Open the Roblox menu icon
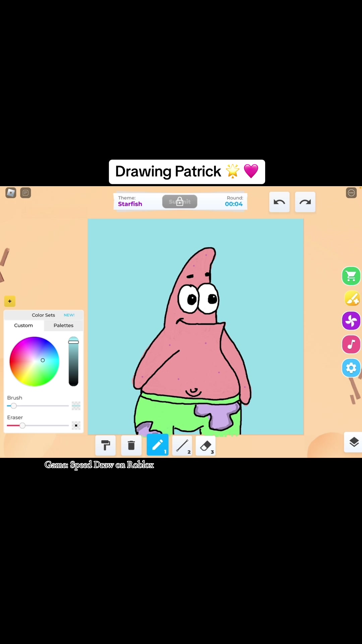362x644 pixels. point(11,193)
